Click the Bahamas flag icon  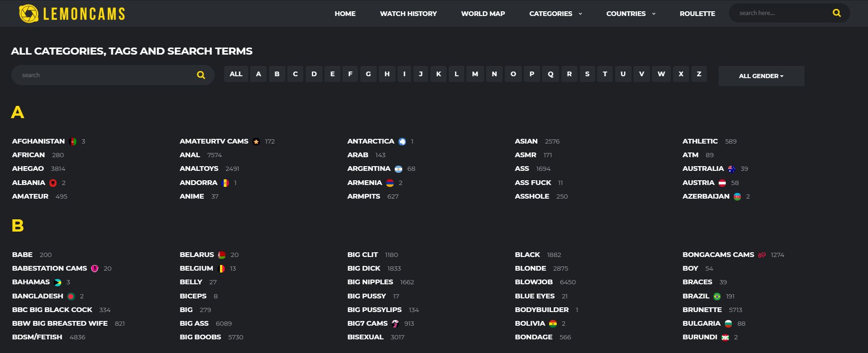click(x=57, y=282)
